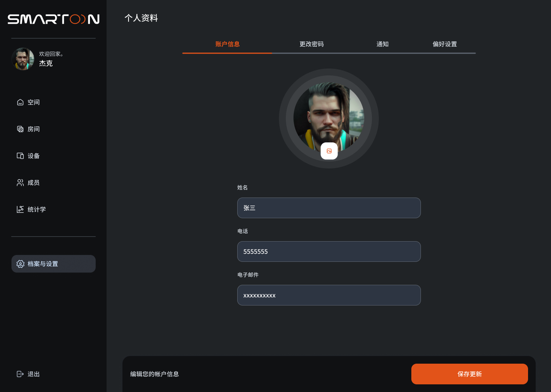The image size is (551, 392).
Task: Switch to the 通知 tab
Action: pos(382,44)
